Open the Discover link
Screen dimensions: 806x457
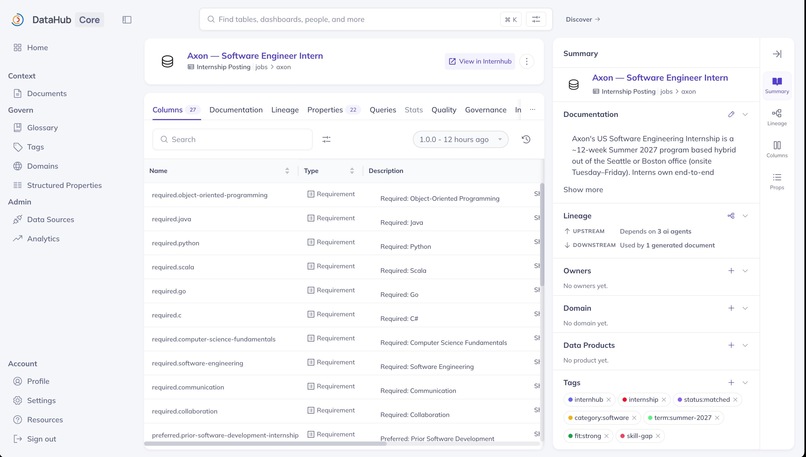click(582, 20)
